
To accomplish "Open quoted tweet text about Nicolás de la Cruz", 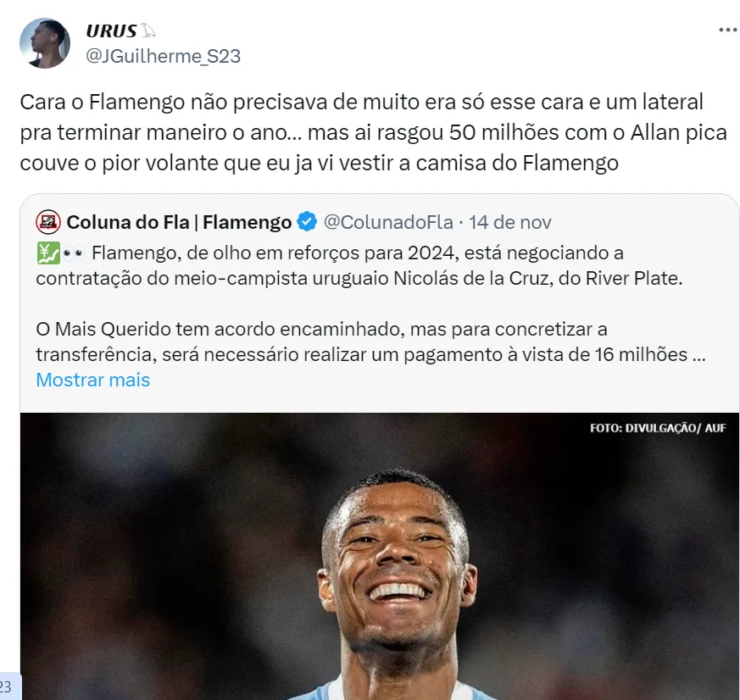I will (359, 265).
